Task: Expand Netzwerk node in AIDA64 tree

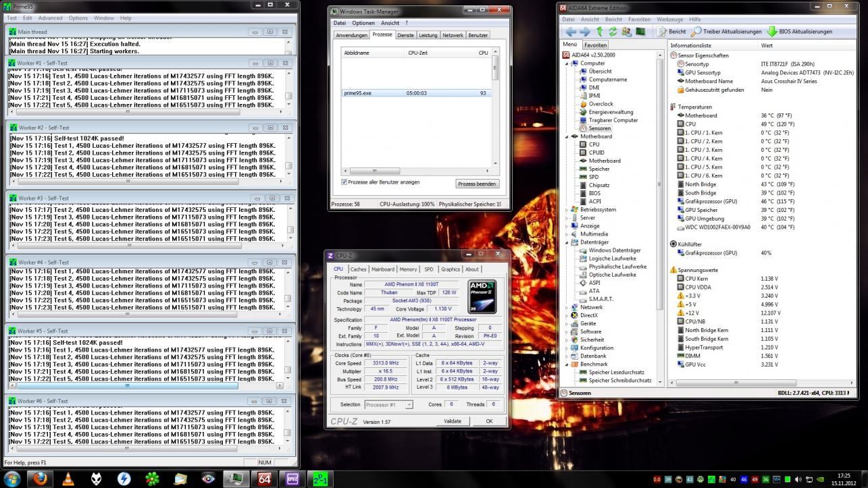Action: coord(567,307)
